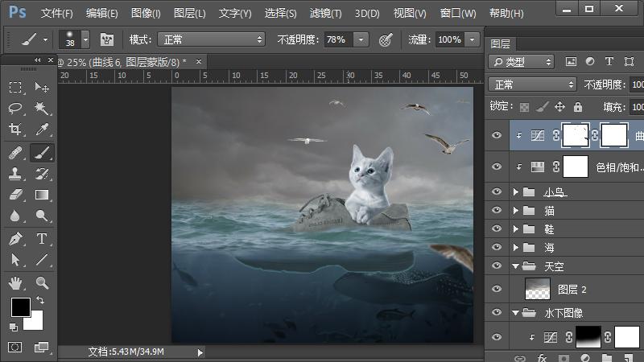
Task: Filter layers by shape layers
Action: pos(629,62)
